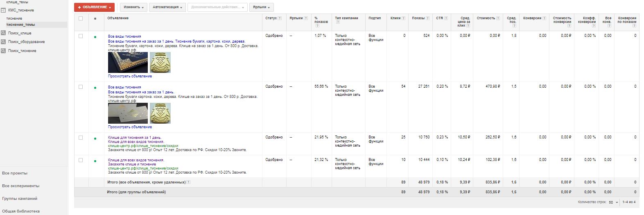Image resolution: width=644 pixels, height=215 pixels.
Task: Click the help icon under Стоимость конверсии header
Action: pos(569,26)
